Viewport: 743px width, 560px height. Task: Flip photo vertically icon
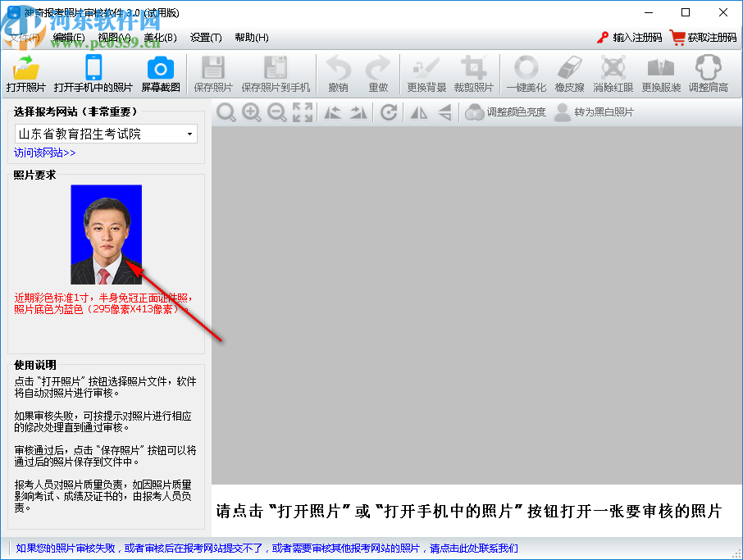tap(445, 112)
